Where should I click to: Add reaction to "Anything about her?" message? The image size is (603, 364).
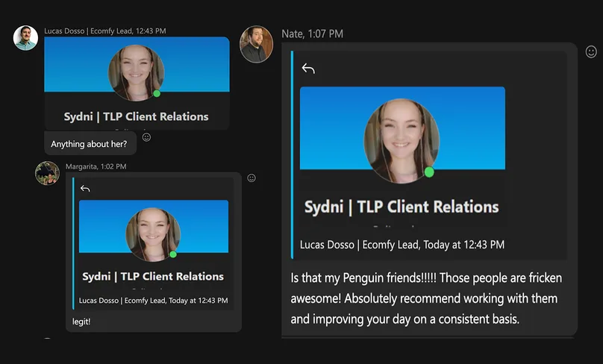(146, 137)
